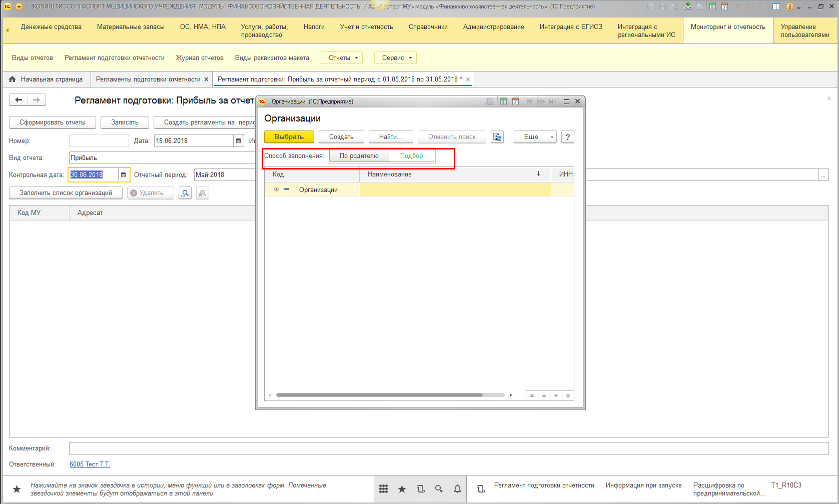Select the Подбор fill method

(x=411, y=156)
